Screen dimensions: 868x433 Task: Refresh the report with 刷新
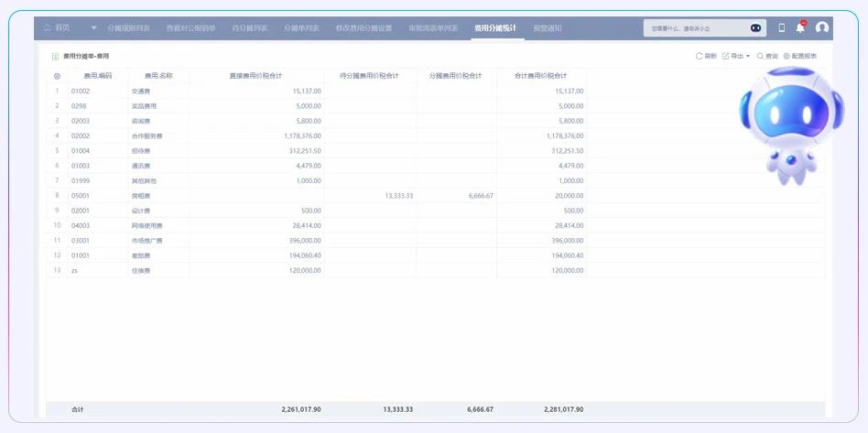[706, 56]
